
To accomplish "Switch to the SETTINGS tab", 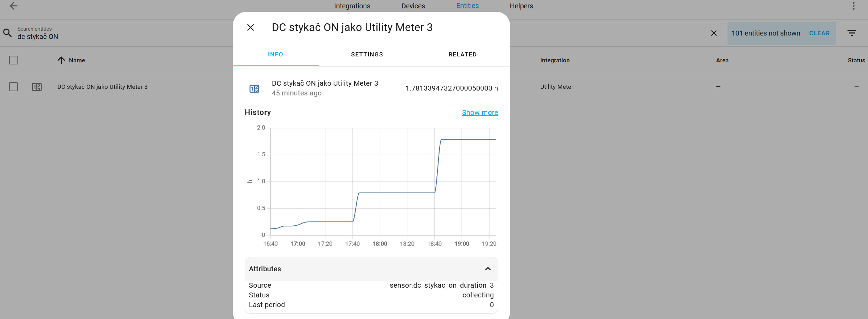I will [x=367, y=54].
